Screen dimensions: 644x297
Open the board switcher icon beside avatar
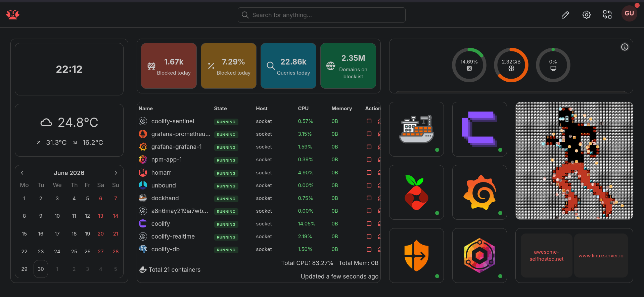coord(607,15)
